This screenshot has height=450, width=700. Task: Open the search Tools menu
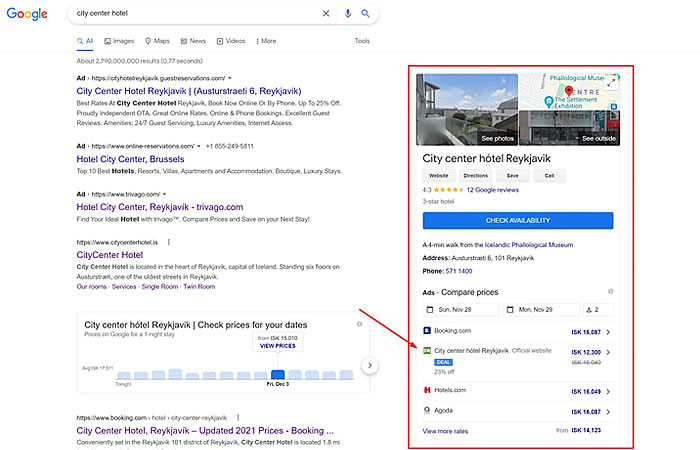pyautogui.click(x=362, y=41)
